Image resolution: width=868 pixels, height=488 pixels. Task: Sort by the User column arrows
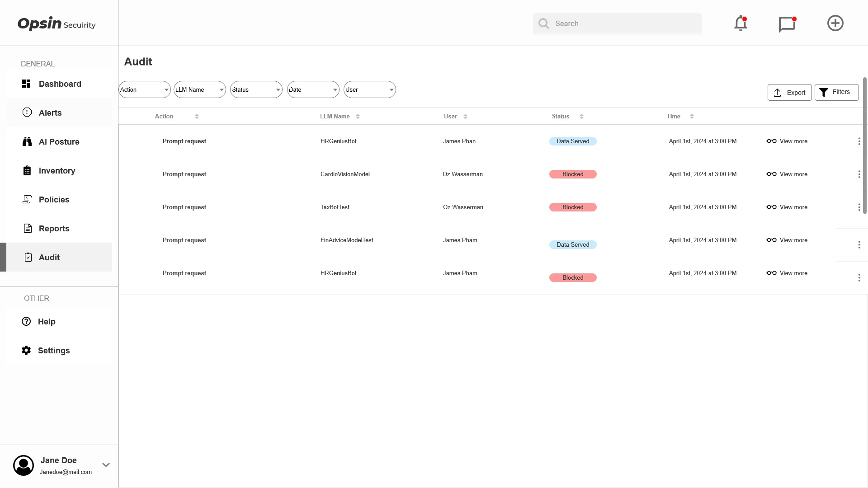pos(465,117)
